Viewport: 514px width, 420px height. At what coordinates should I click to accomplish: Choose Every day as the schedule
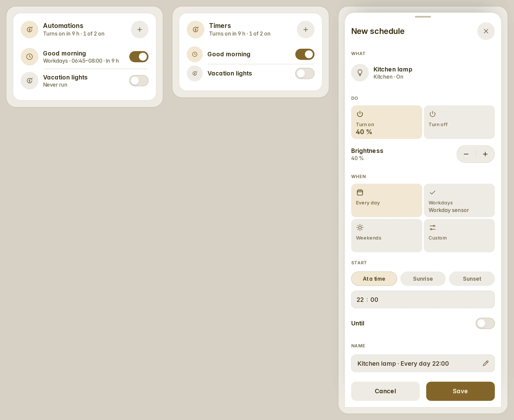tap(386, 200)
